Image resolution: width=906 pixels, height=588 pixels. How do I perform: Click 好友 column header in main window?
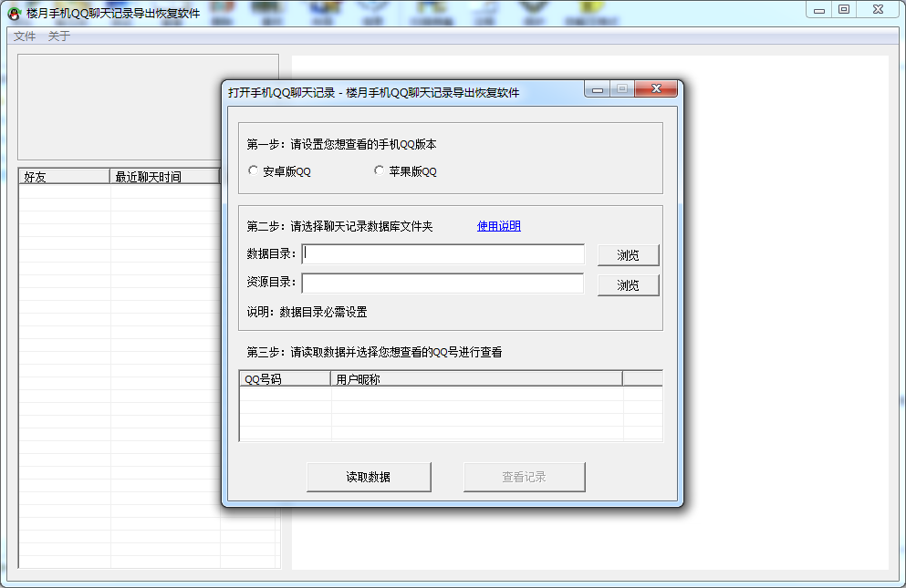(x=64, y=177)
